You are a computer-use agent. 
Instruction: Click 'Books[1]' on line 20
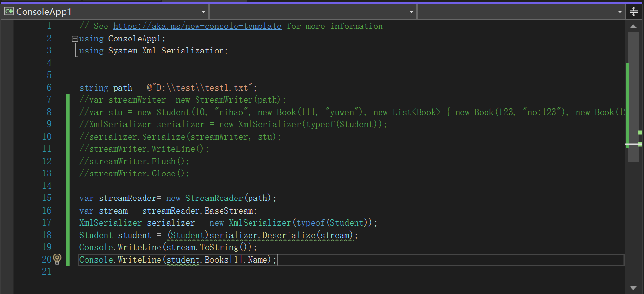tap(224, 260)
